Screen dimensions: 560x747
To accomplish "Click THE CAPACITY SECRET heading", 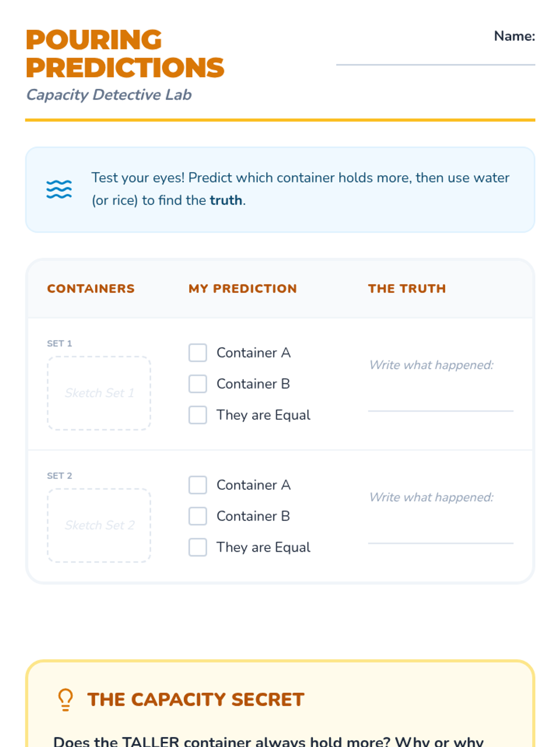I will tap(196, 699).
